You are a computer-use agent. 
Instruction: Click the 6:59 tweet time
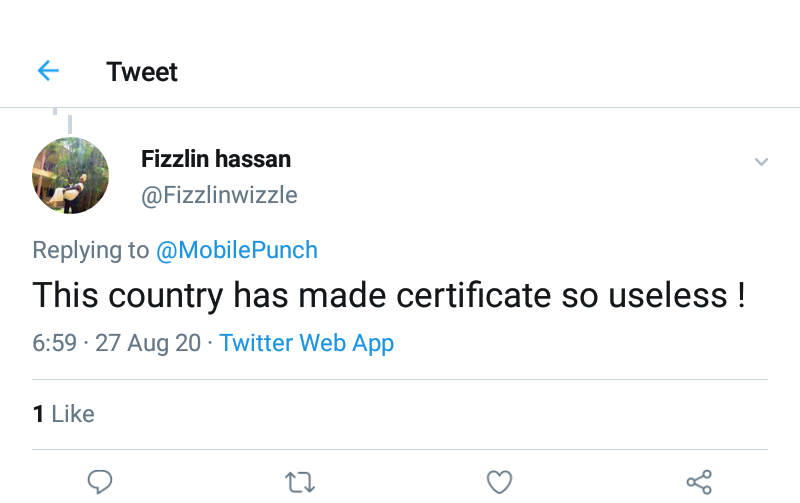click(54, 343)
